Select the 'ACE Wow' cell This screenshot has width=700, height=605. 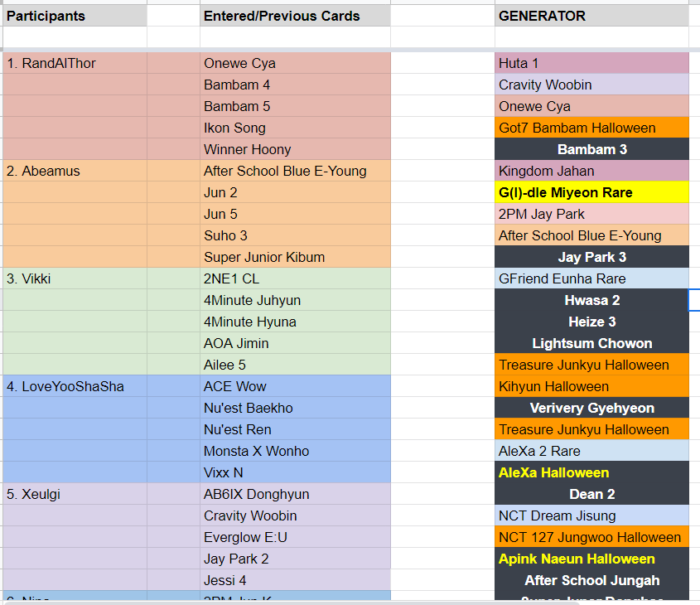295,386
